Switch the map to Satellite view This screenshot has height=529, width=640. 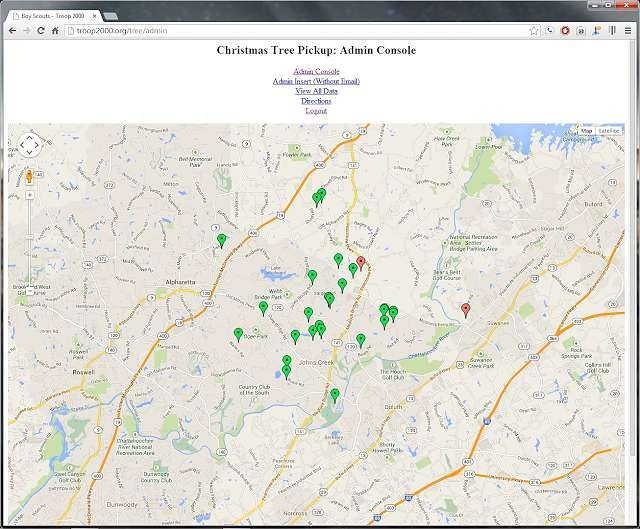[x=609, y=131]
